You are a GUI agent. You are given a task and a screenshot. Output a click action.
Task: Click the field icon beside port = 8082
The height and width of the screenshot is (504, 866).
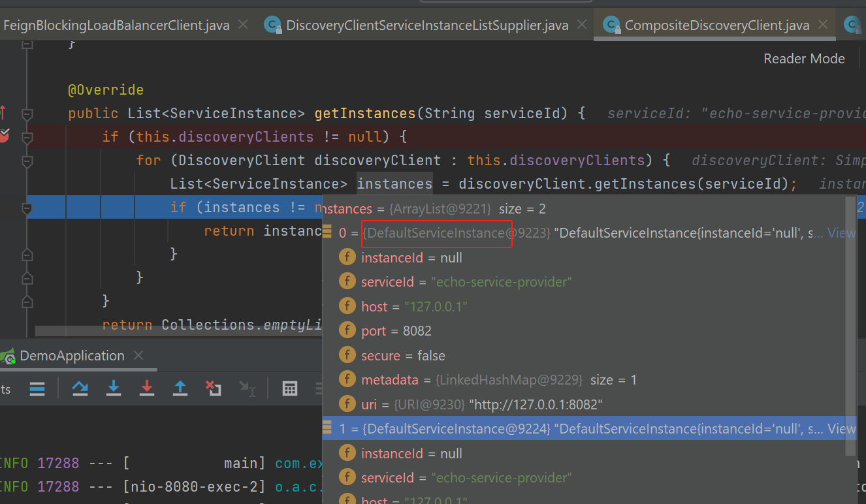tap(347, 331)
